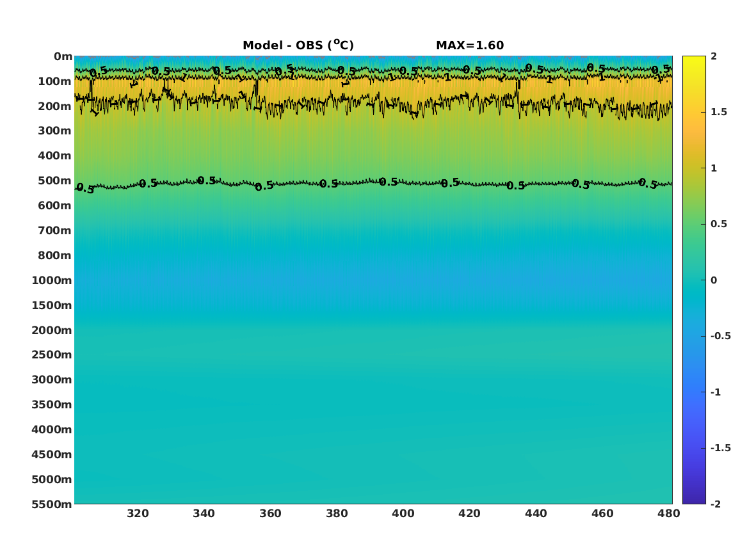
Task: Click the '320' x-axis tick label
Action: pyautogui.click(x=138, y=513)
